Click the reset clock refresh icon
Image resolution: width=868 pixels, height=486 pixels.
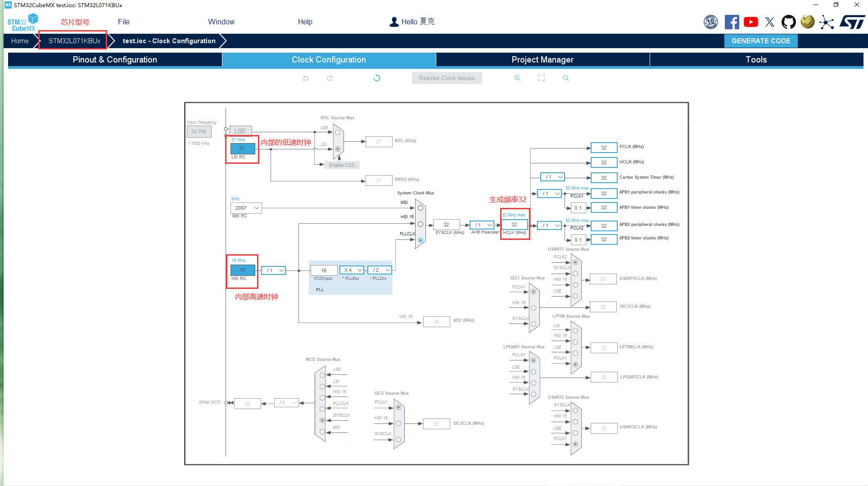pos(377,78)
